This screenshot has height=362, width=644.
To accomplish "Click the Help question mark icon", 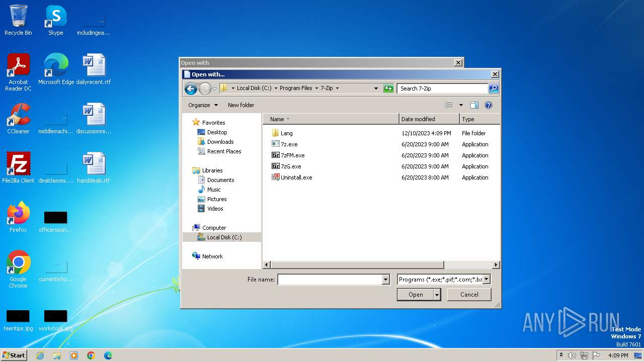I will click(x=488, y=105).
